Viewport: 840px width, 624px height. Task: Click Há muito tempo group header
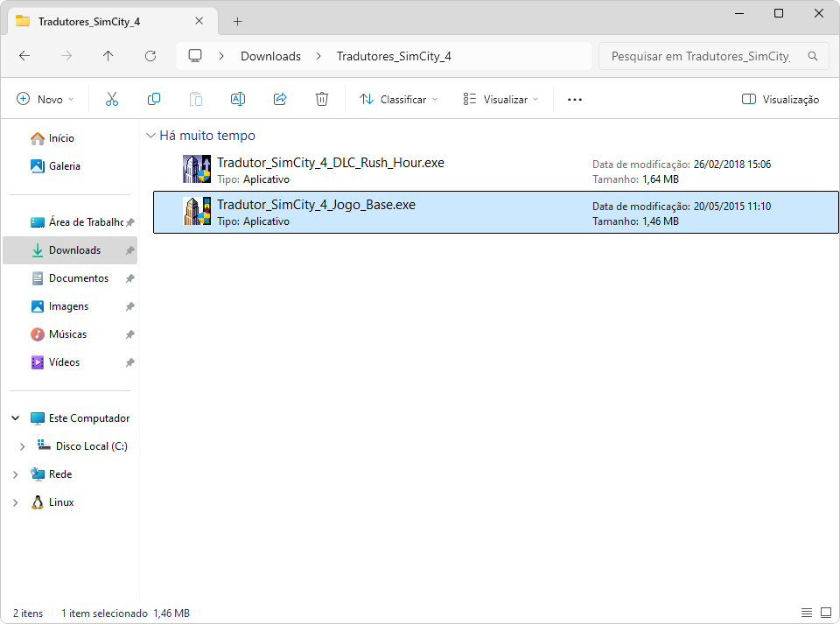point(207,136)
